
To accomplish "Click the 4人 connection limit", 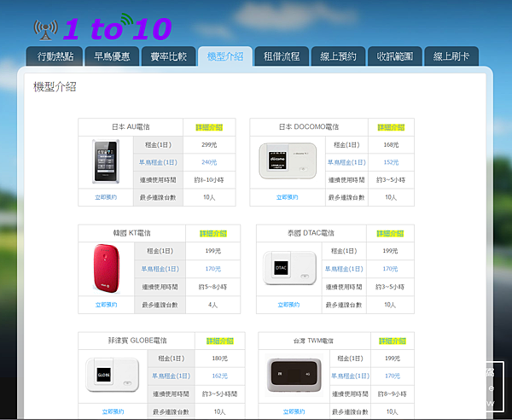I will [x=212, y=305].
